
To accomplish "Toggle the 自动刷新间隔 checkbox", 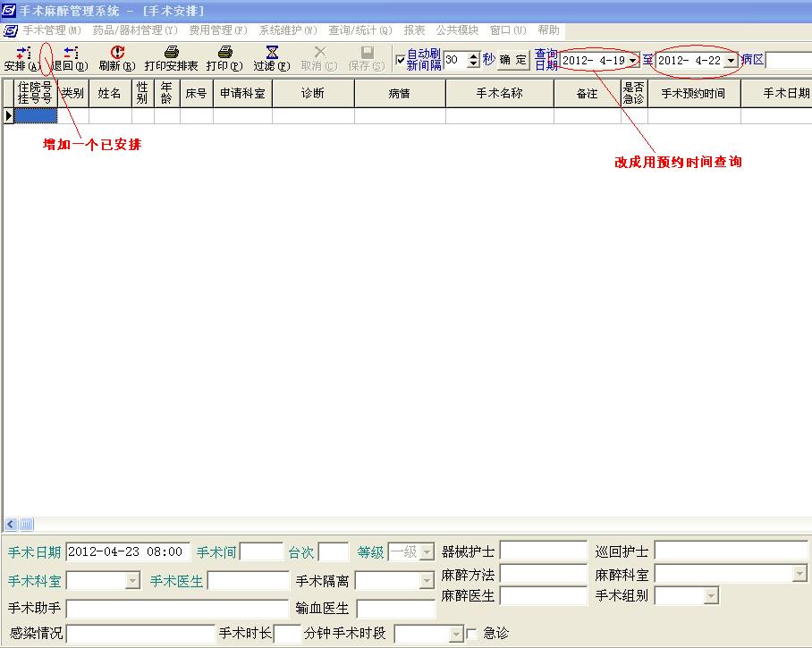I will (401, 60).
